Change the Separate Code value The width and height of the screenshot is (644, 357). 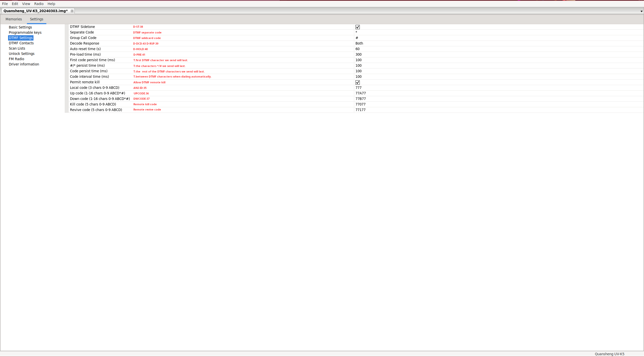click(356, 32)
